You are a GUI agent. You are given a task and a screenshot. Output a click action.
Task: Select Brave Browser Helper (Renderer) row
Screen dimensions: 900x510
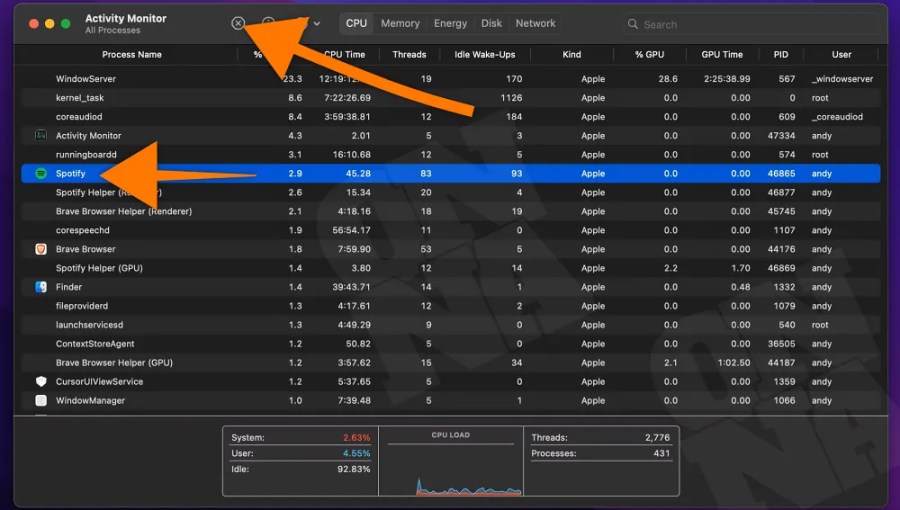[451, 211]
